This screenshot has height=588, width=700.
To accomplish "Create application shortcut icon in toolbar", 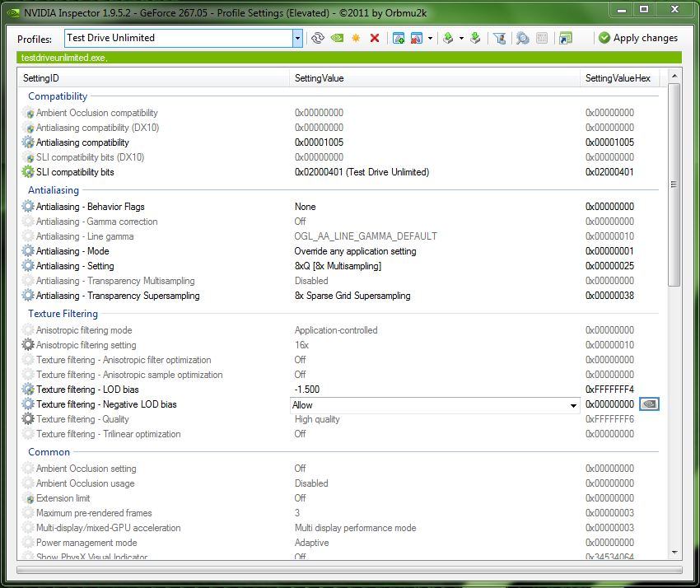I will pos(565,39).
